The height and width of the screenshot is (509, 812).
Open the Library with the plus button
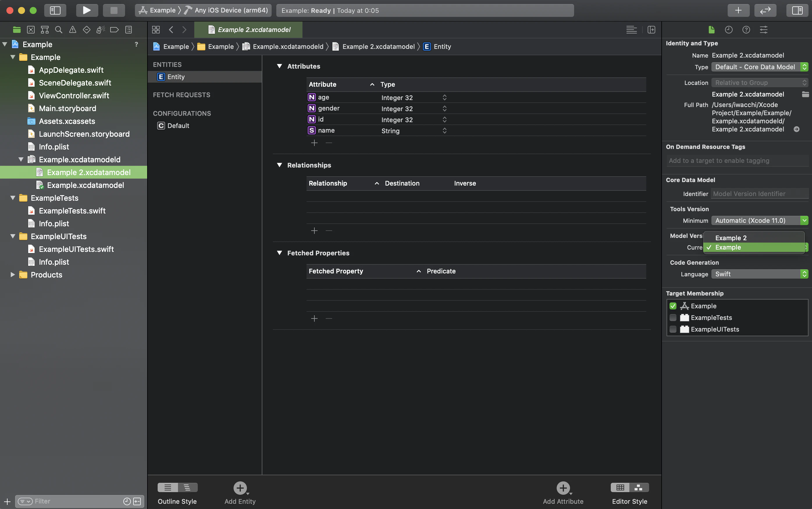coord(738,10)
